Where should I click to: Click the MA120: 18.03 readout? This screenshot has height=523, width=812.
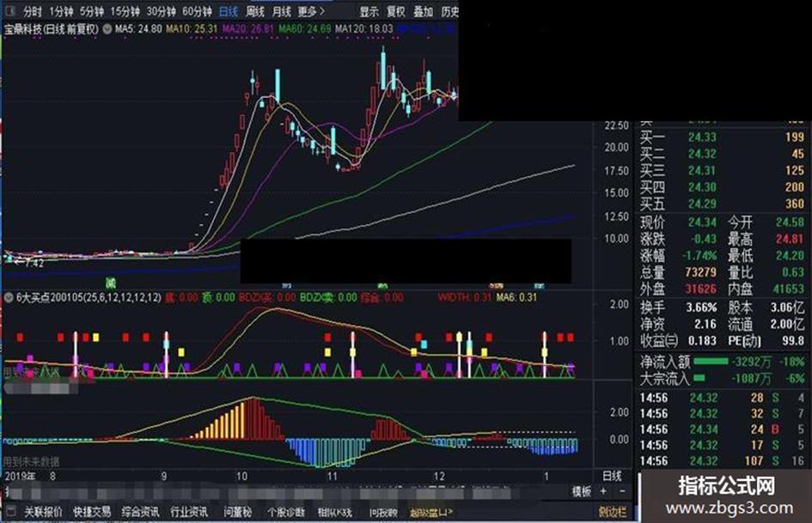[364, 29]
